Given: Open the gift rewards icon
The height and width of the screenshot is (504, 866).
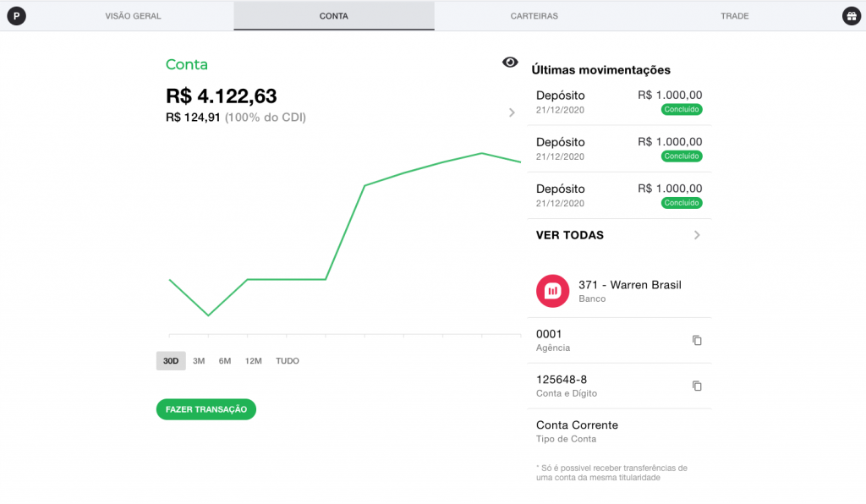Looking at the screenshot, I should [851, 16].
